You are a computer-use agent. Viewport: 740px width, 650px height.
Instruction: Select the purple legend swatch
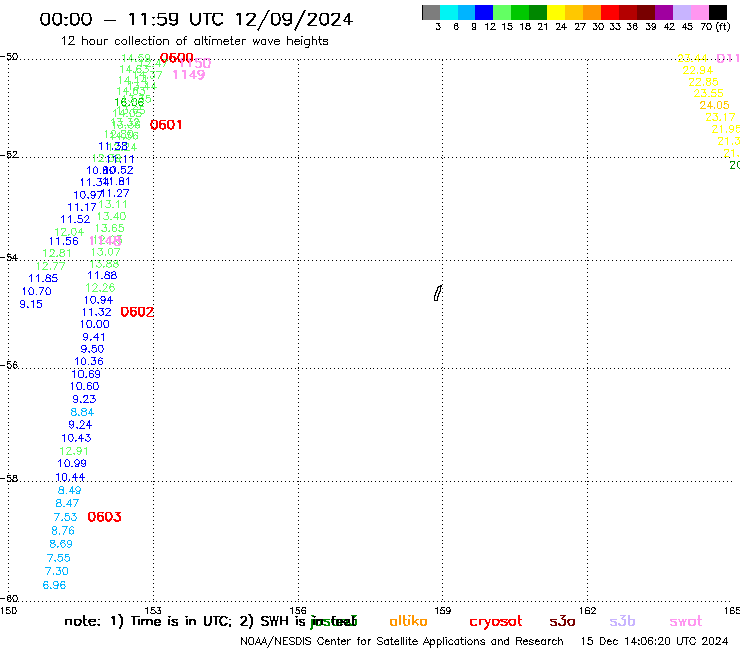[x=664, y=12]
